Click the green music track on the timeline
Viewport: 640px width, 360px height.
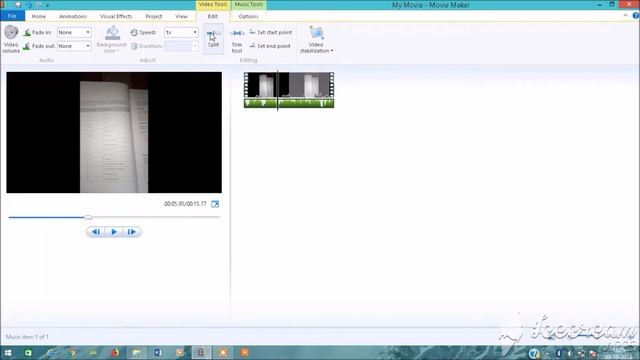tap(289, 103)
